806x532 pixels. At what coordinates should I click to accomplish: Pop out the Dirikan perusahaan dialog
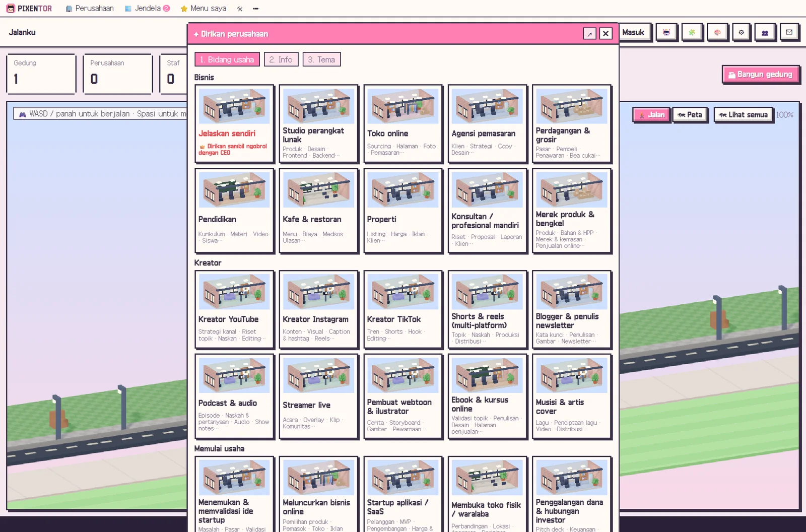pyautogui.click(x=589, y=34)
